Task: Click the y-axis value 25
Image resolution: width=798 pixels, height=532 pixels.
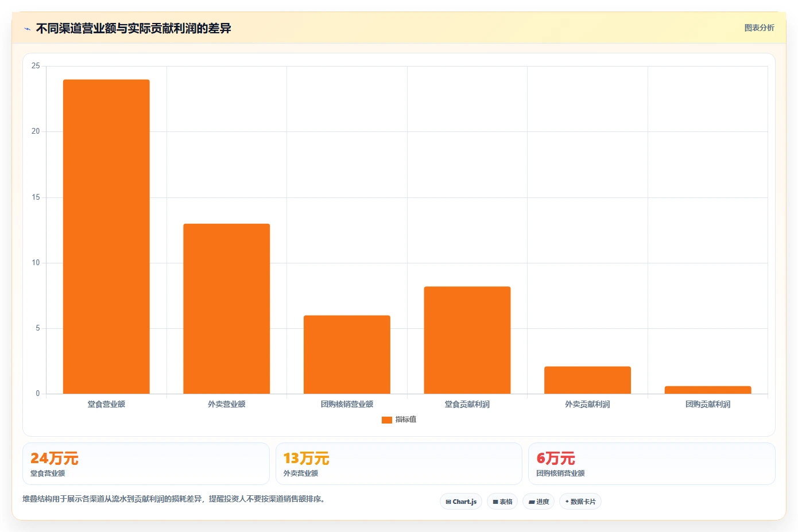Action: [36, 66]
